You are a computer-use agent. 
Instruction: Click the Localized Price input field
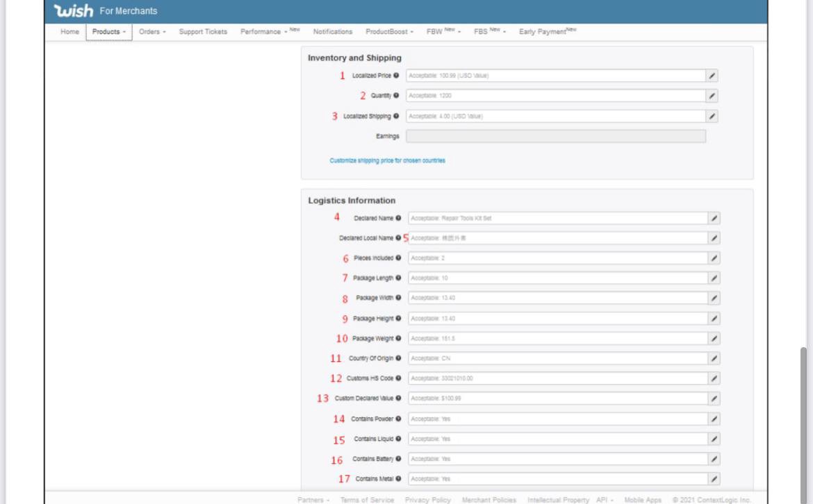coord(555,76)
